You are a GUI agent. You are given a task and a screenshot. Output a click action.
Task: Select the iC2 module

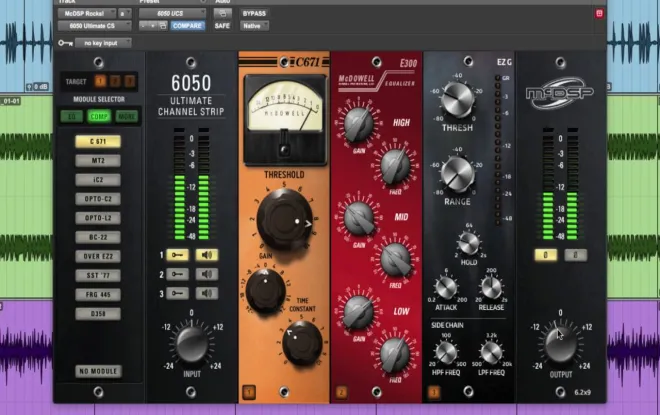[x=98, y=180]
